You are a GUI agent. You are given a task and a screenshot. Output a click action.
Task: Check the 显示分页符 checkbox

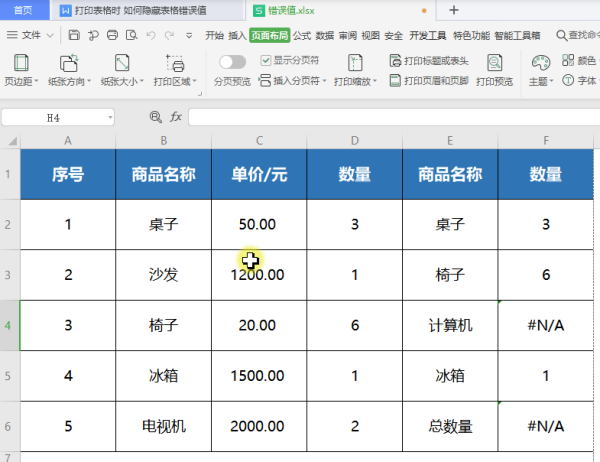[265, 61]
